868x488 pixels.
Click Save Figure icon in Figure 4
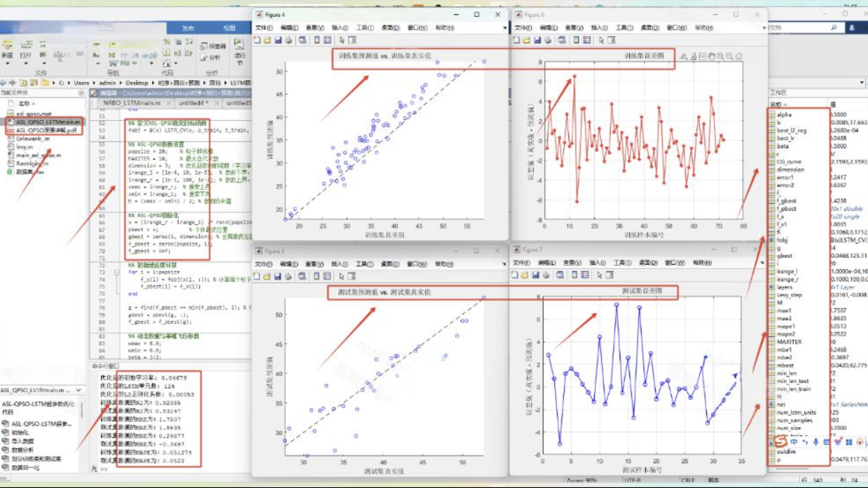[278, 40]
